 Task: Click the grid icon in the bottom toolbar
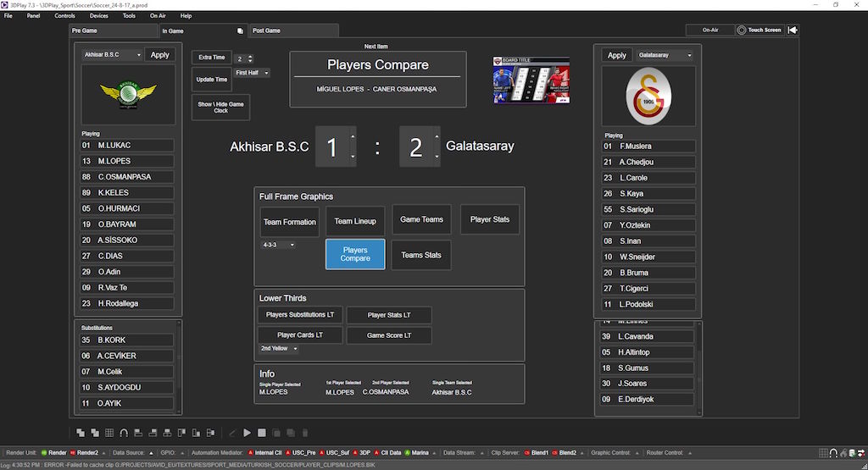pos(109,433)
